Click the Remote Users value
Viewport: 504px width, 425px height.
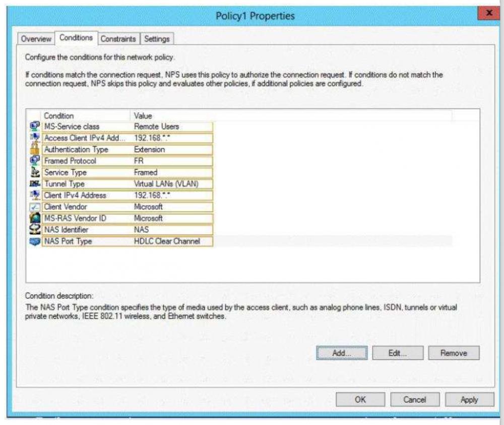point(157,127)
